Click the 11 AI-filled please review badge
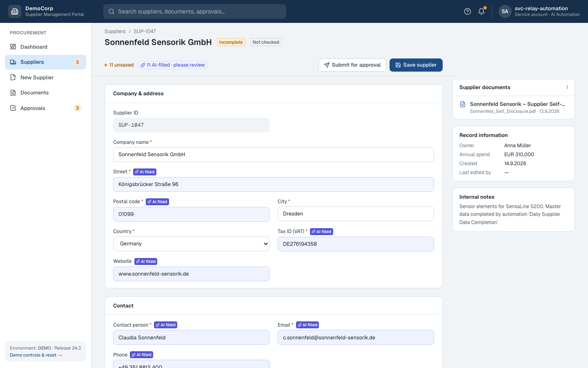The height and width of the screenshot is (368, 588). 173,65
